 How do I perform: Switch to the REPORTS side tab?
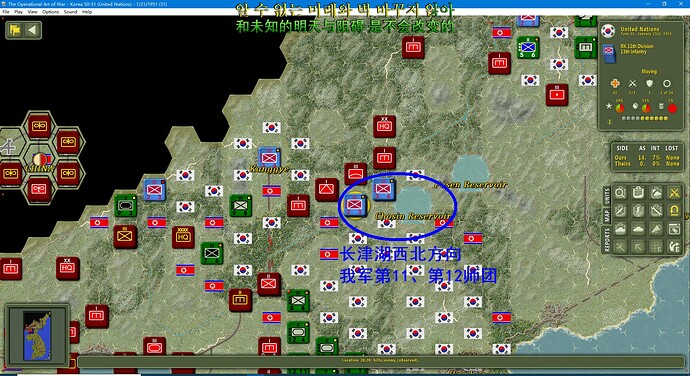point(607,240)
